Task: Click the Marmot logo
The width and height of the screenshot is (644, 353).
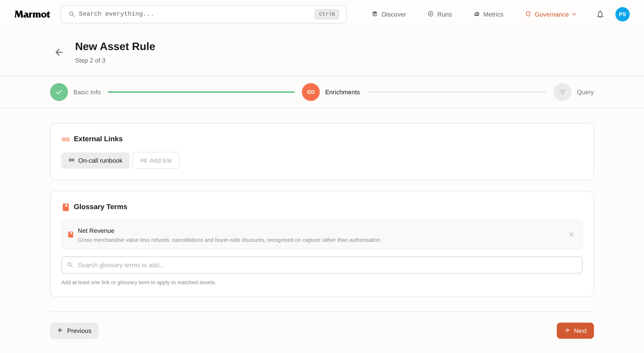Action: [x=32, y=14]
